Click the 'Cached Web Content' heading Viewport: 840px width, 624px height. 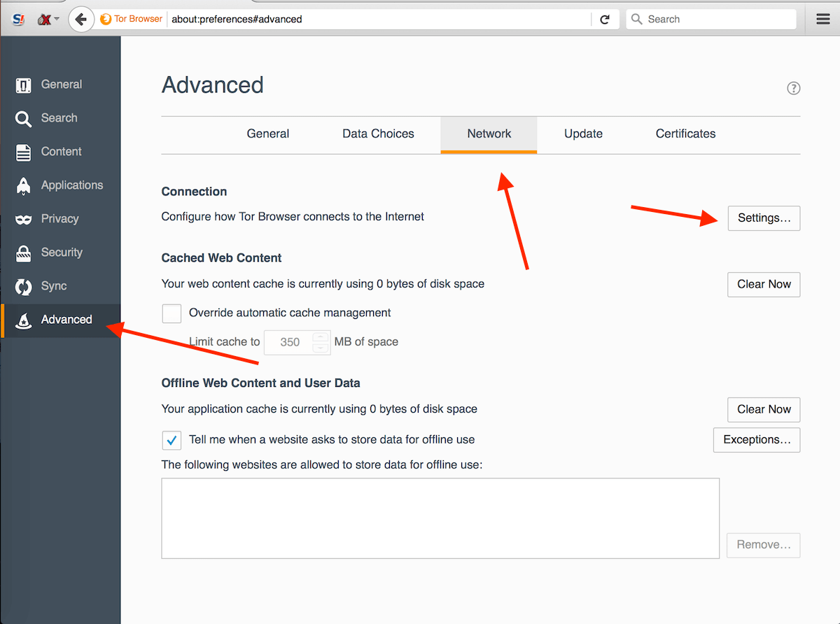coord(221,258)
